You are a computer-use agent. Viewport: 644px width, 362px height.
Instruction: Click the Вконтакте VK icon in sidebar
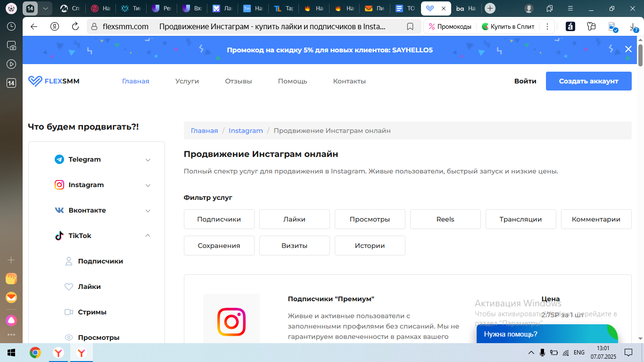click(59, 210)
